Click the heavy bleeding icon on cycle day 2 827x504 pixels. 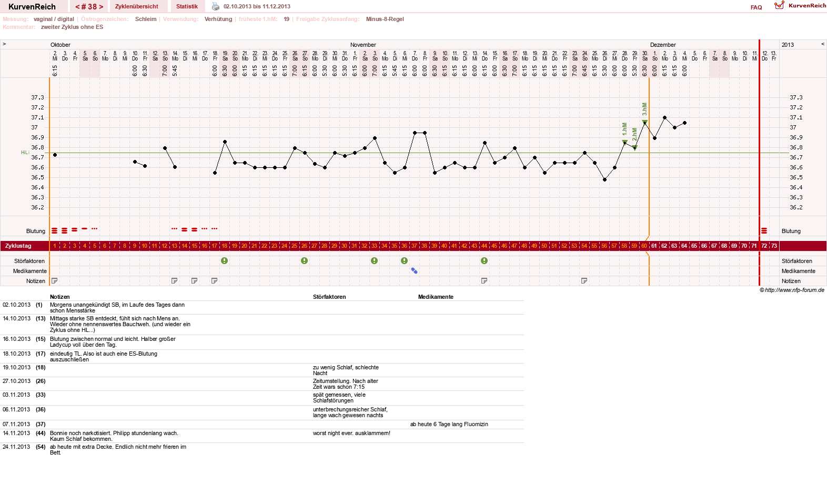tap(65, 230)
